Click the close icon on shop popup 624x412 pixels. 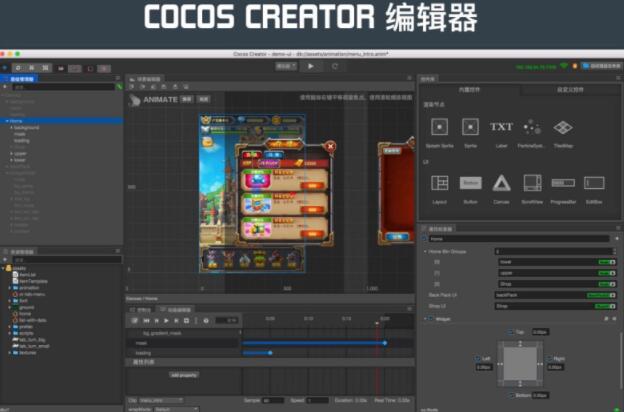(x=330, y=146)
